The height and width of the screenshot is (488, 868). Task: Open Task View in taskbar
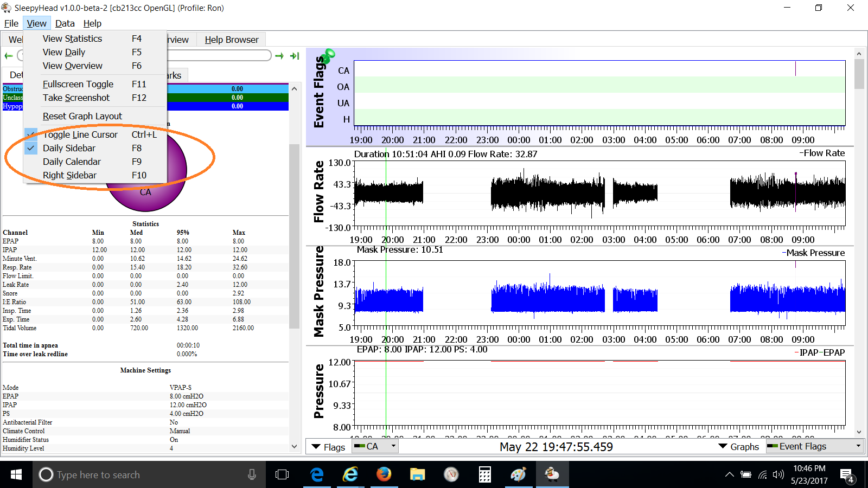point(282,474)
